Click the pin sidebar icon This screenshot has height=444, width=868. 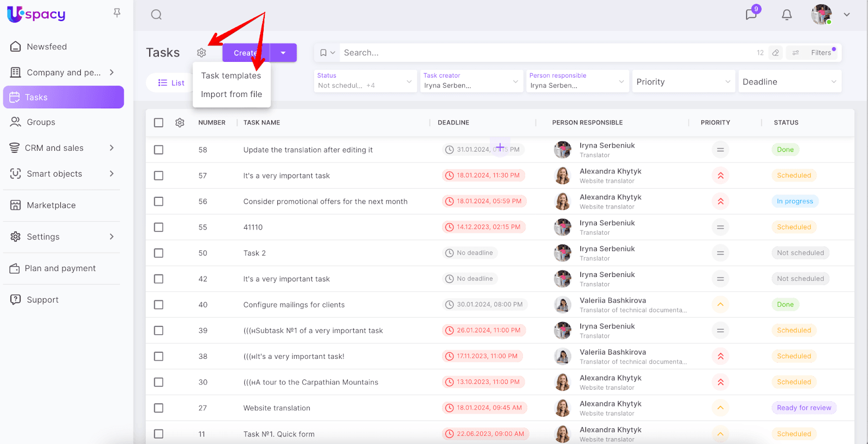coord(117,12)
